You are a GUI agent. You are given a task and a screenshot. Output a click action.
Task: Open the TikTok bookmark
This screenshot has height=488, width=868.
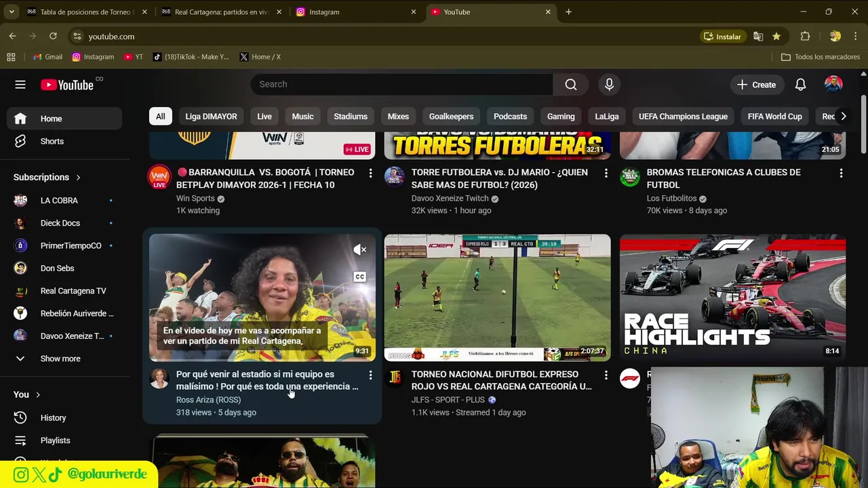(191, 57)
